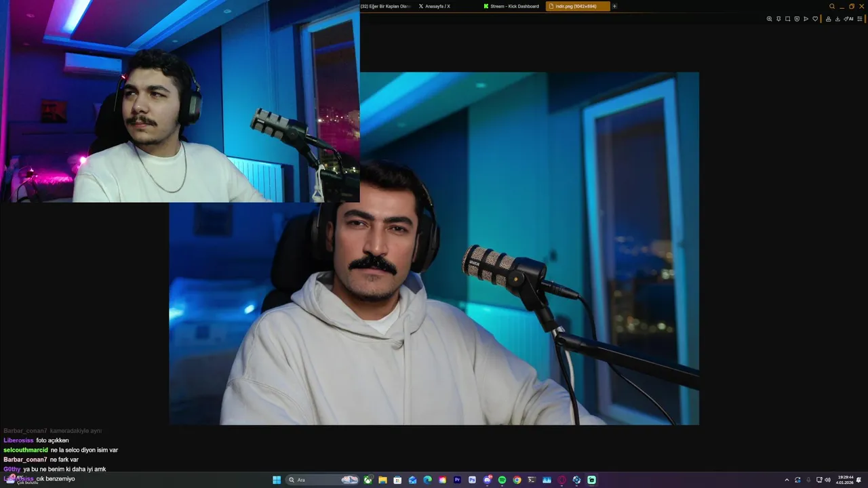Click the network display tray icon
This screenshot has height=488, width=868.
tap(819, 480)
